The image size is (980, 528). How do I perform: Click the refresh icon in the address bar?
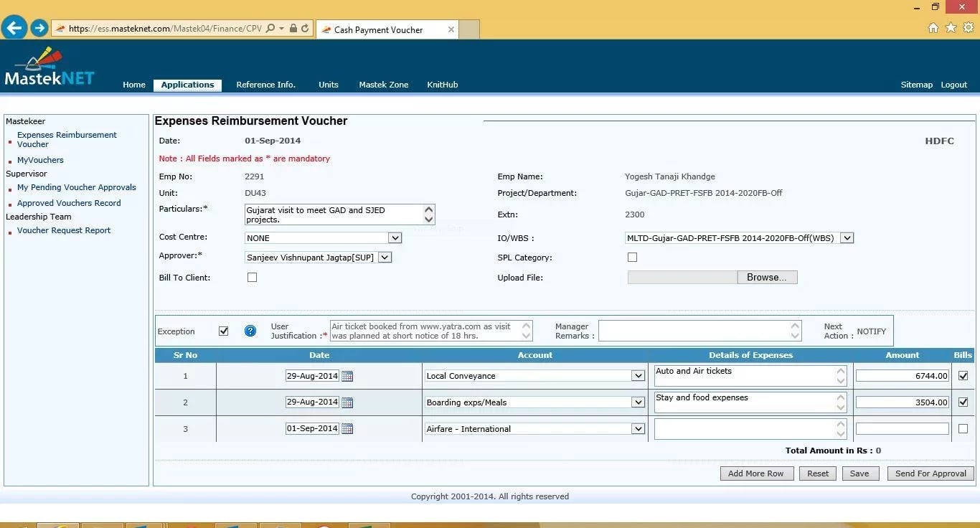click(305, 29)
